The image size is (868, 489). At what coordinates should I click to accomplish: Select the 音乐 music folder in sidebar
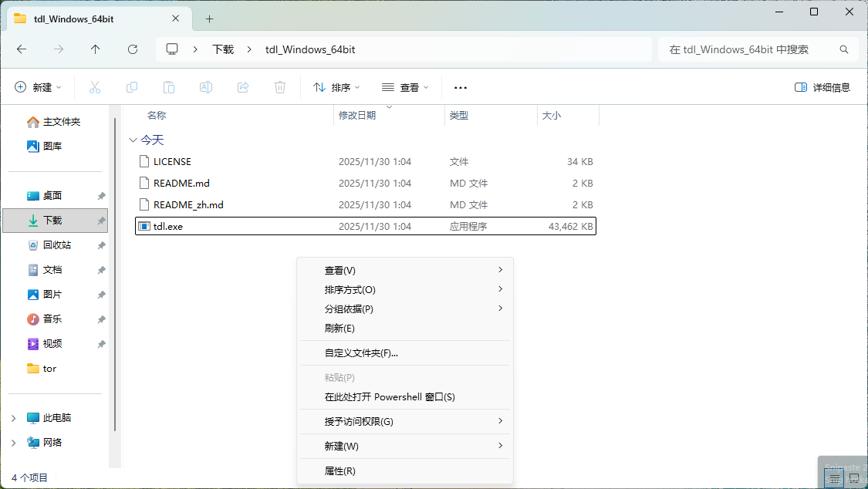tap(52, 319)
